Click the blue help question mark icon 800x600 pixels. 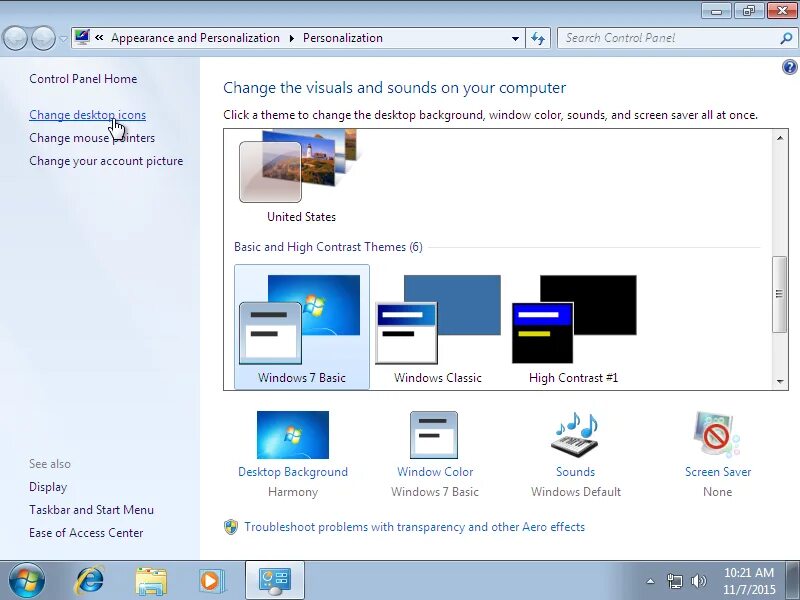click(x=789, y=67)
